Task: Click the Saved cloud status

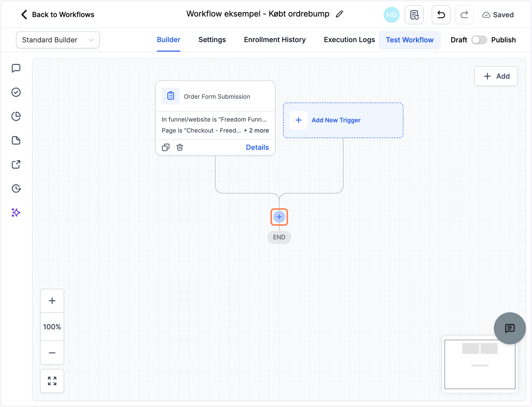Action: click(498, 15)
